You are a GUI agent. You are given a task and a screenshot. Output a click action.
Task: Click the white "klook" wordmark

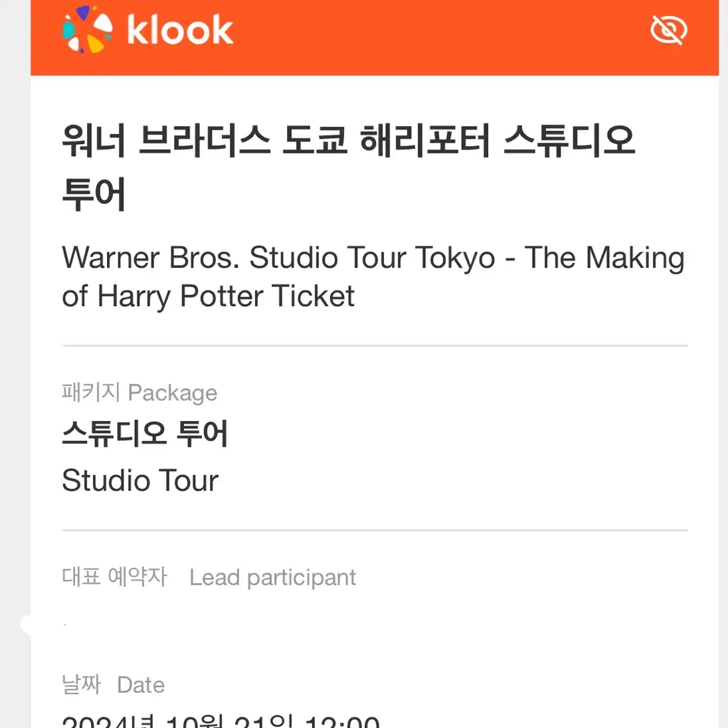click(x=180, y=30)
